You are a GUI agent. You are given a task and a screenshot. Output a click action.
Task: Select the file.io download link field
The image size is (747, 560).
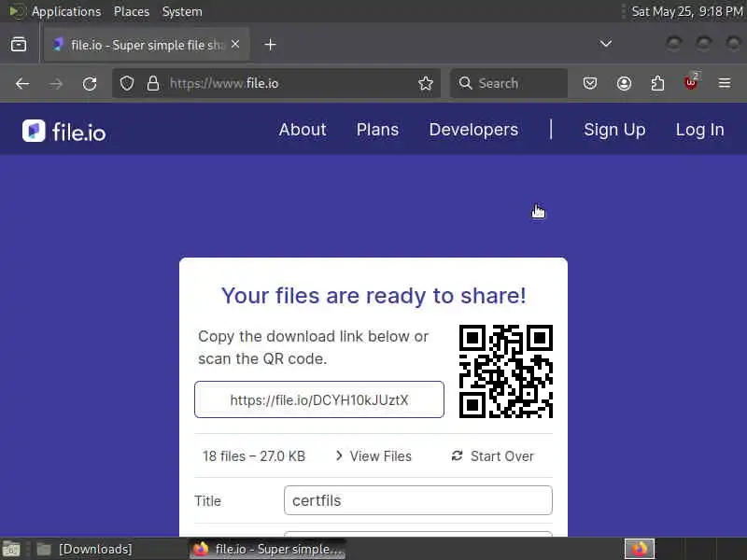coord(319,399)
